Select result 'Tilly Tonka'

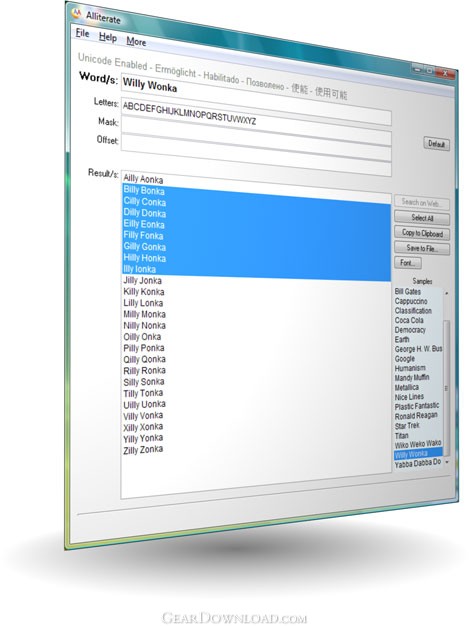click(x=143, y=393)
